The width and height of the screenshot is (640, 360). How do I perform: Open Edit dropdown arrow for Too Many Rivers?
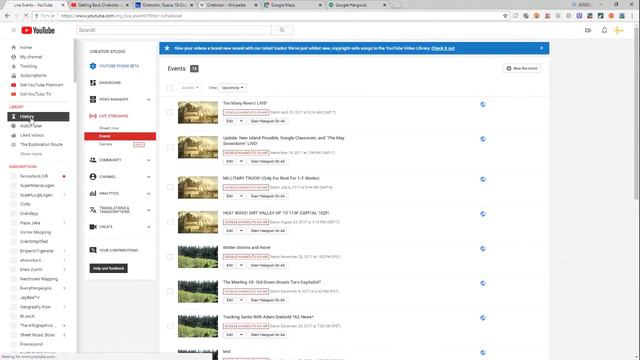point(241,121)
